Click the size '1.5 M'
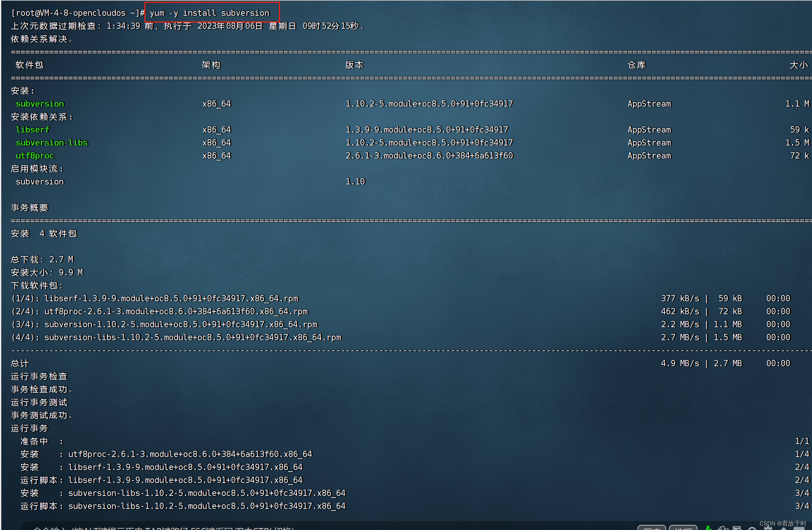 tap(797, 143)
